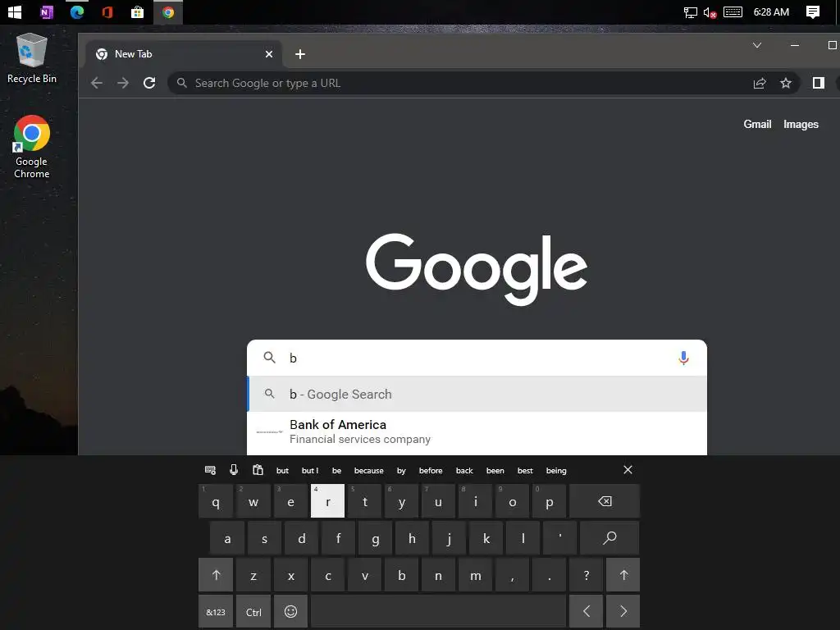Move cursor right with arrow key
The image size is (840, 630).
click(x=623, y=612)
